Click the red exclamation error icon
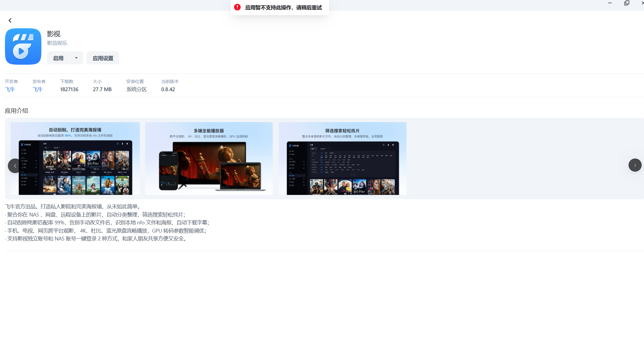 coord(237,7)
